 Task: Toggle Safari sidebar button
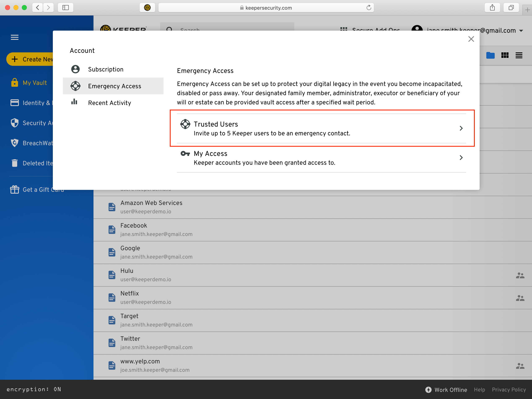[65, 8]
